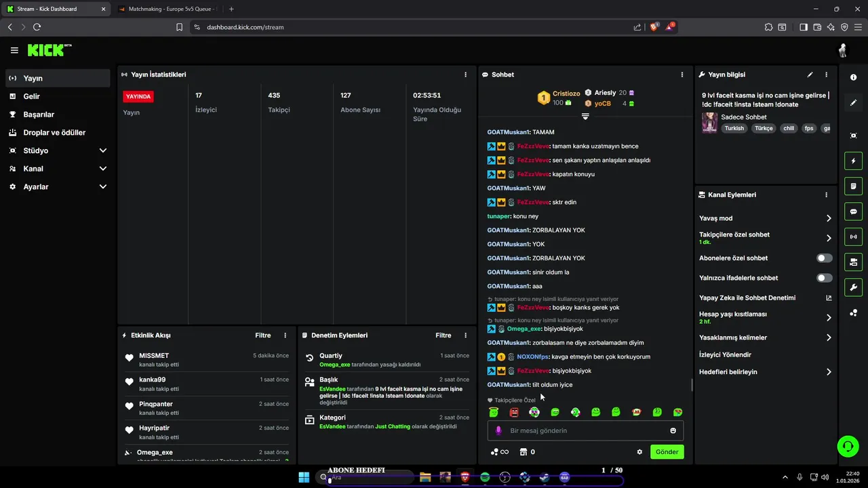Open Yapay Zeka ile Sohbet Denetimi link
Viewport: 868px width, 488px height.
coord(765,298)
